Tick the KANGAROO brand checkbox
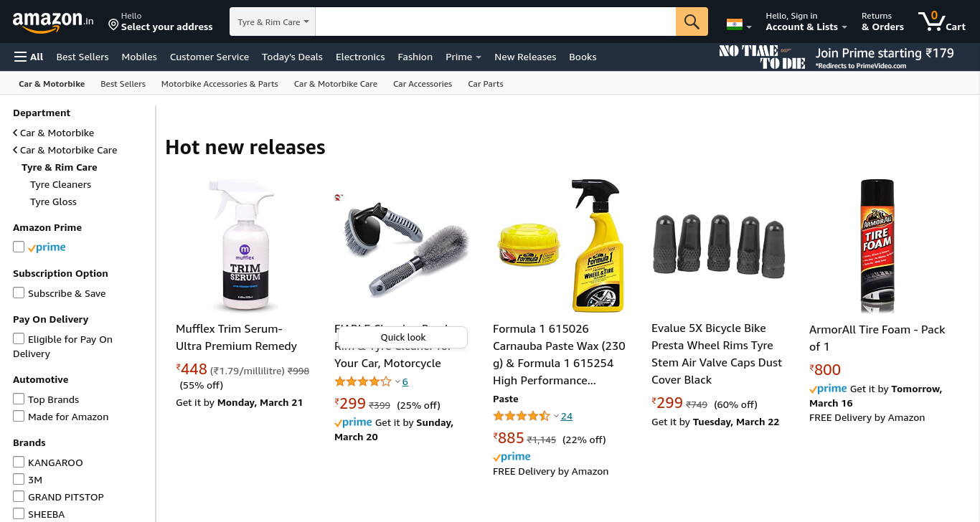The width and height of the screenshot is (980, 522). pos(19,462)
